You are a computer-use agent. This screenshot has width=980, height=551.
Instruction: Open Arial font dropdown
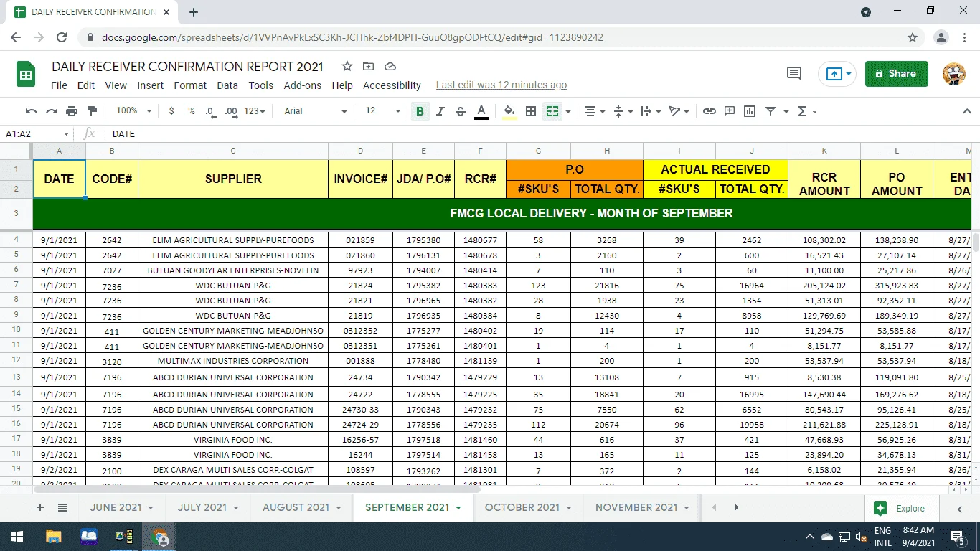click(316, 111)
